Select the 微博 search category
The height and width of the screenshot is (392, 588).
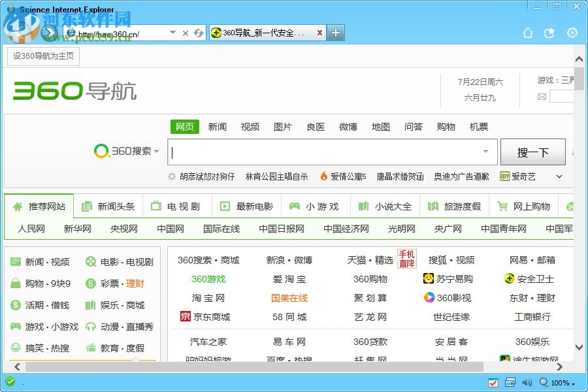(348, 127)
